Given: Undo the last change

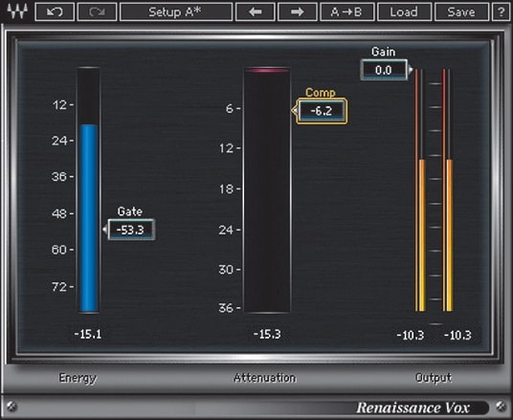Looking at the screenshot, I should pyautogui.click(x=55, y=12).
